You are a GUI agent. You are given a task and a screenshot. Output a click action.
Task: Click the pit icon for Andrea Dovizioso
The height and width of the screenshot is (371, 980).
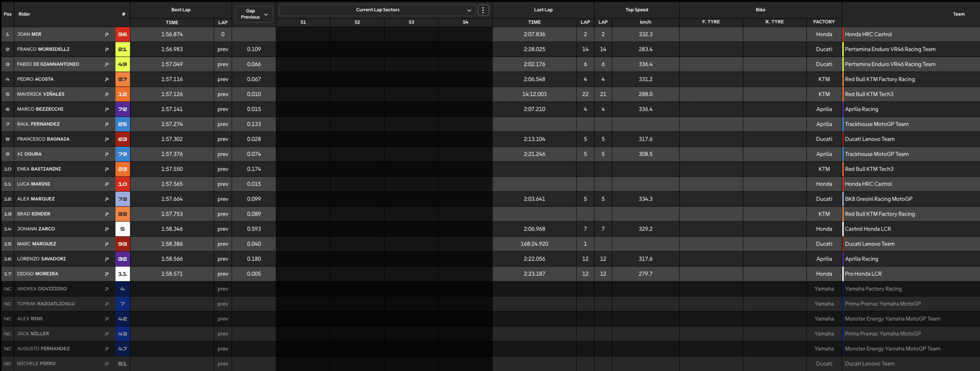[107, 289]
